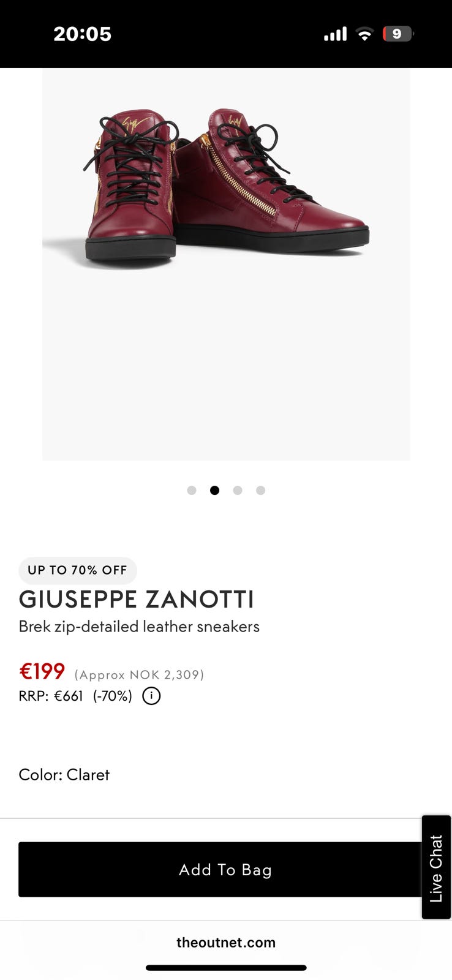The height and width of the screenshot is (980, 452).
Task: Tap the RRP info circle icon
Action: point(151,696)
